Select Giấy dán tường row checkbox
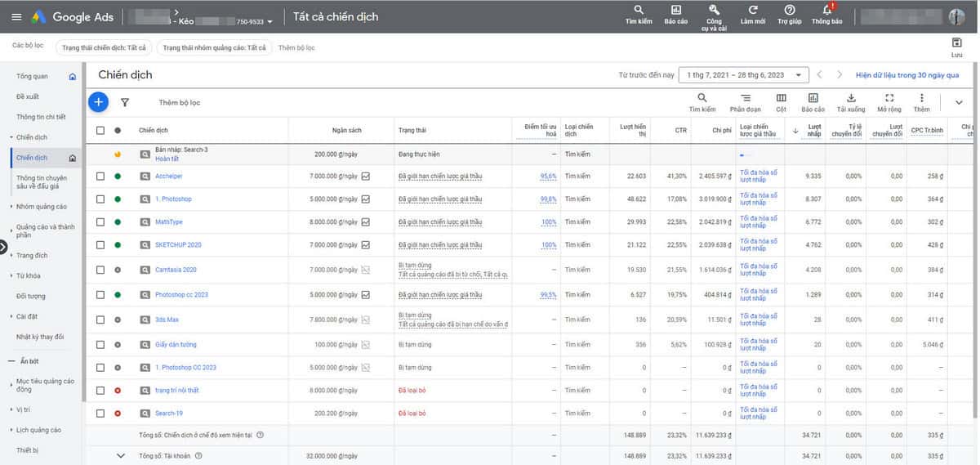Screen dimensions: 980x465 tap(100, 344)
